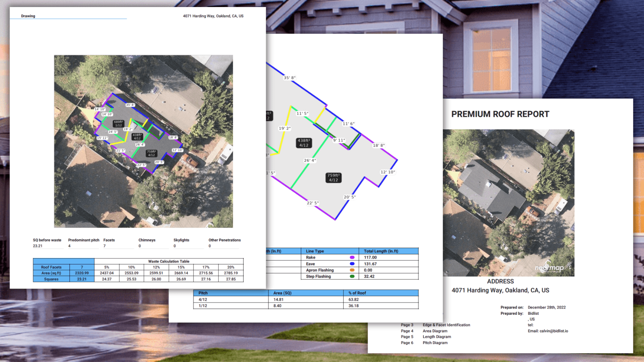Screen dimensions: 644x362
Task: Click the orange Apron Flashing legend dot
Action: pyautogui.click(x=352, y=270)
